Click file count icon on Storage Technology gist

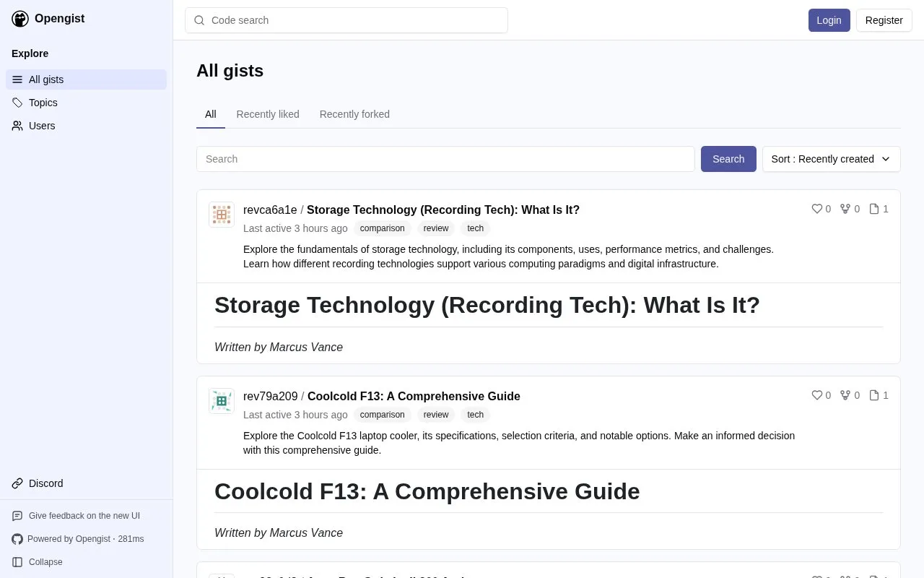(x=874, y=209)
